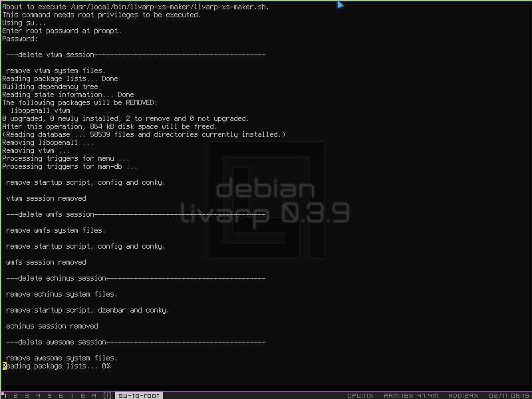The width and height of the screenshot is (532, 399).
Task: Click the 'vtwm session removed' line
Action: coord(46,198)
